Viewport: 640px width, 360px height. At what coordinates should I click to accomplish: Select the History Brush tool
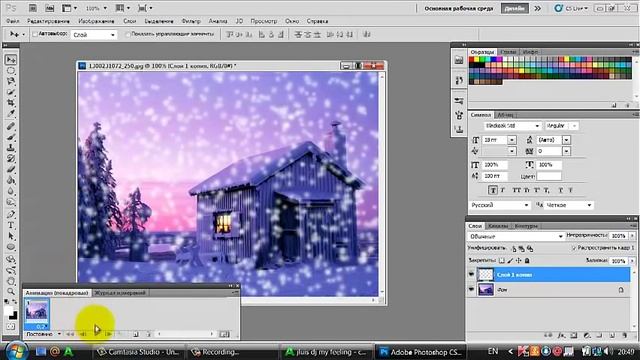tap(11, 158)
